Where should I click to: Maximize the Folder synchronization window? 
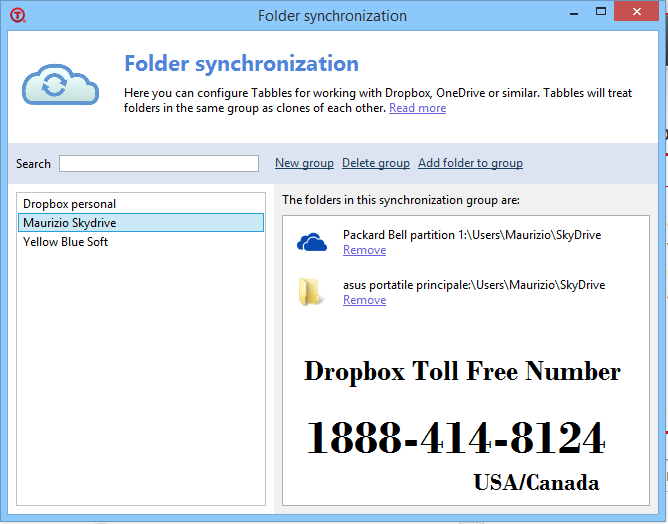coord(601,12)
